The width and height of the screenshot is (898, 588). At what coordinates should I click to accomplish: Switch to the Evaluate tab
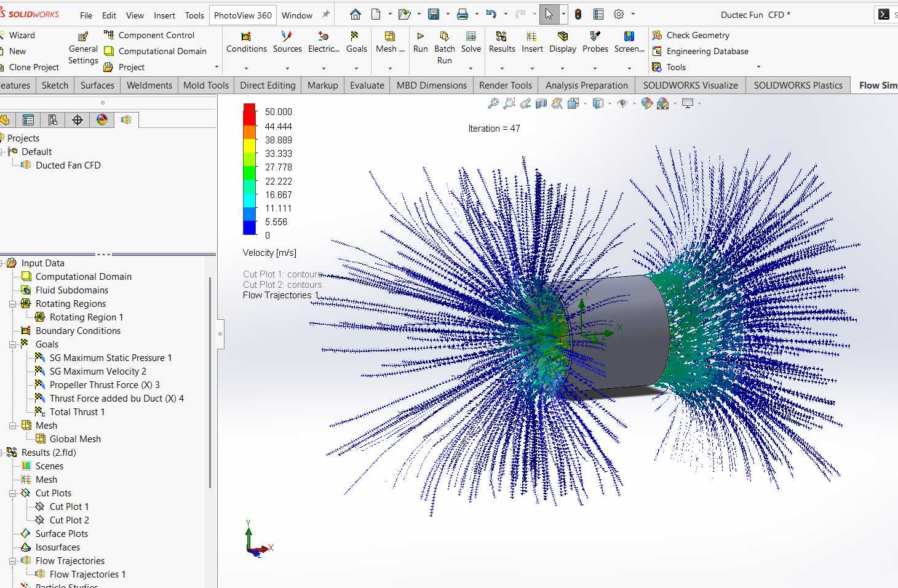point(367,85)
